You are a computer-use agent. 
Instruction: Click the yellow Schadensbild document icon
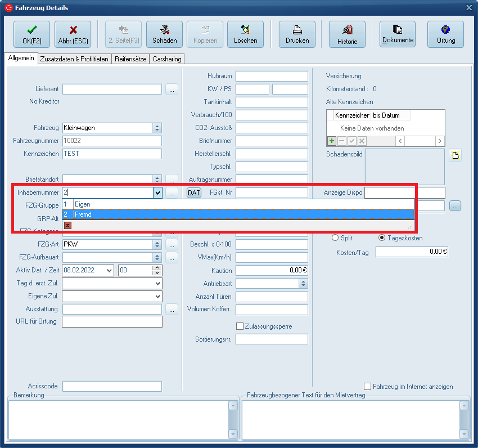[x=454, y=156]
